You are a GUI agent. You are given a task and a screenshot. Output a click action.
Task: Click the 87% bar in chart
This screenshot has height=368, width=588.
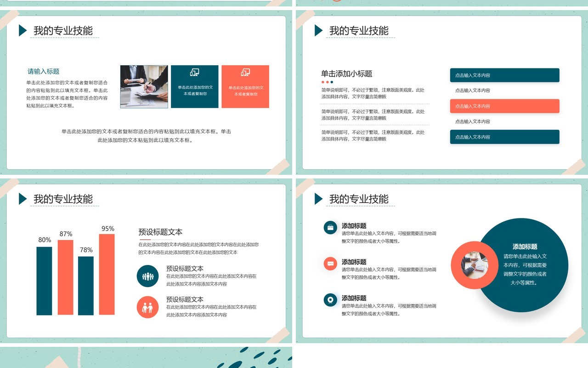(x=65, y=277)
